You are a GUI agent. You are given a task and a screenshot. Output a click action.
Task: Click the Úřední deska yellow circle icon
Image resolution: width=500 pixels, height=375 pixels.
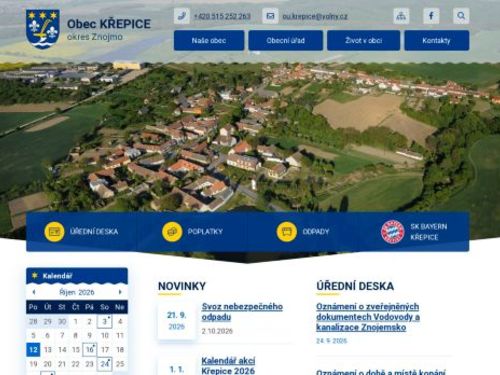[54, 231]
